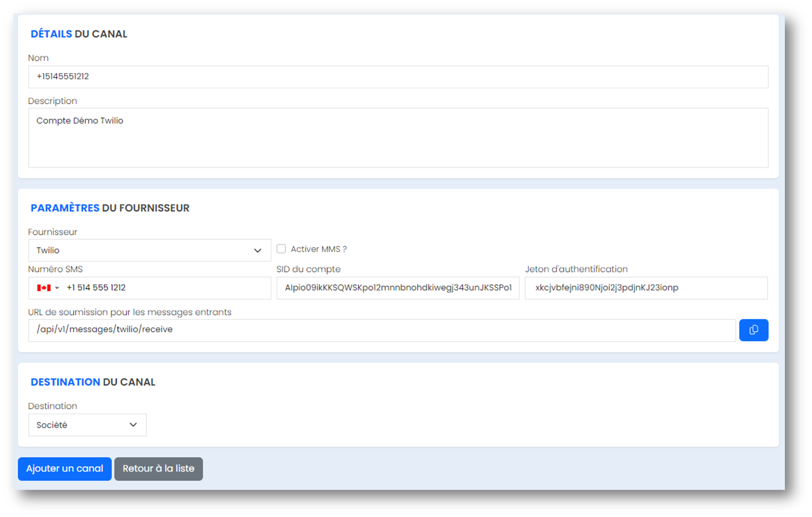The width and height of the screenshot is (812, 517).
Task: Select the SID du compte field
Action: point(398,288)
